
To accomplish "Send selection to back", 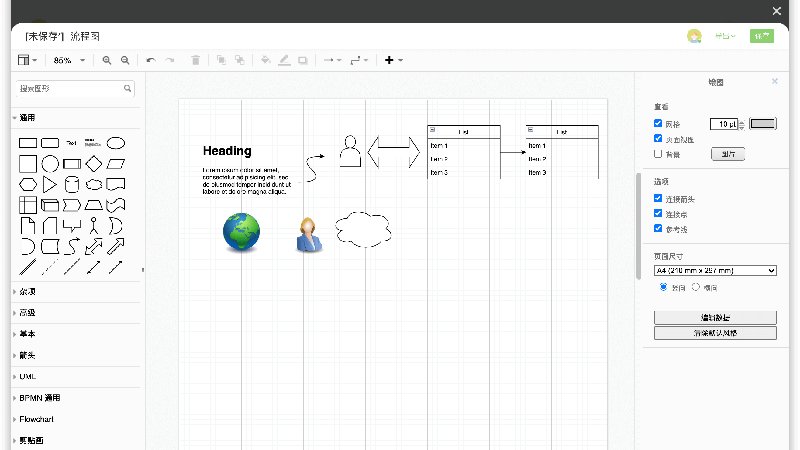I will (239, 60).
